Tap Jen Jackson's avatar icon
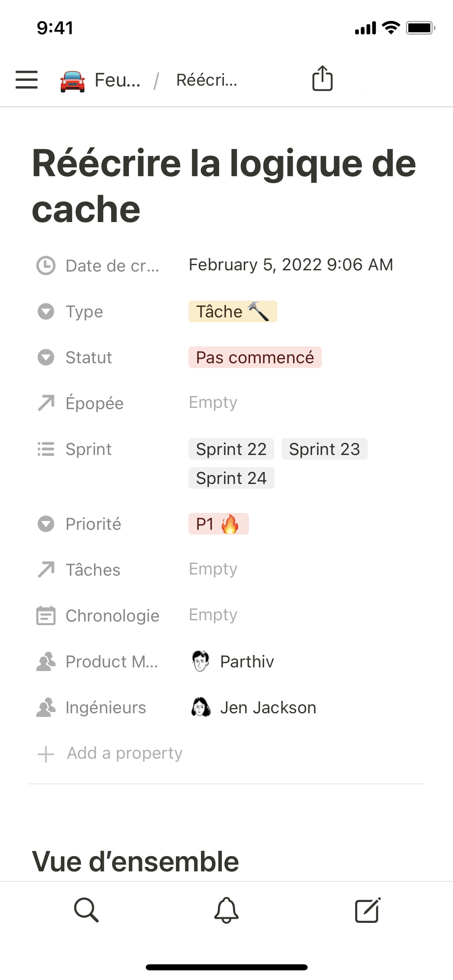The width and height of the screenshot is (453, 980). click(x=201, y=707)
